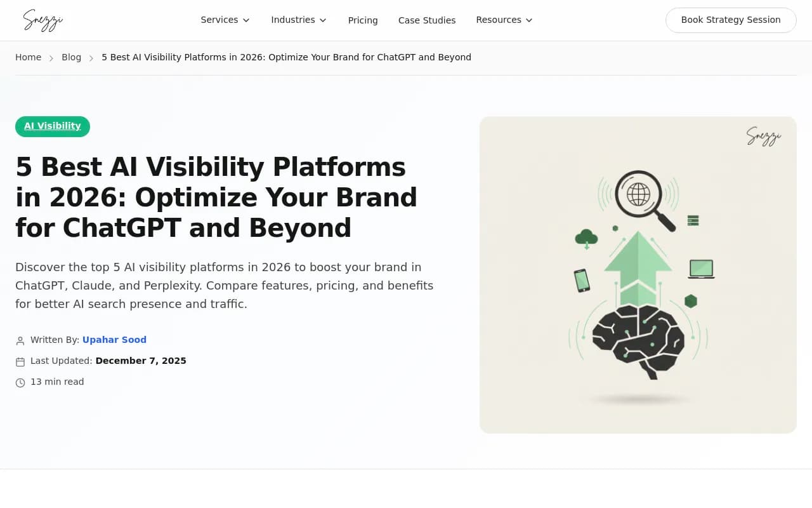Go to Home via the breadcrumb
The height and width of the screenshot is (508, 812).
pos(28,57)
